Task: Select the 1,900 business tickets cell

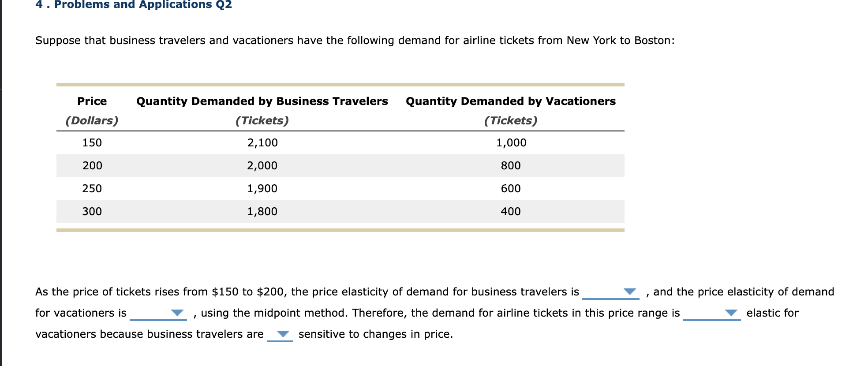Action: (x=262, y=189)
